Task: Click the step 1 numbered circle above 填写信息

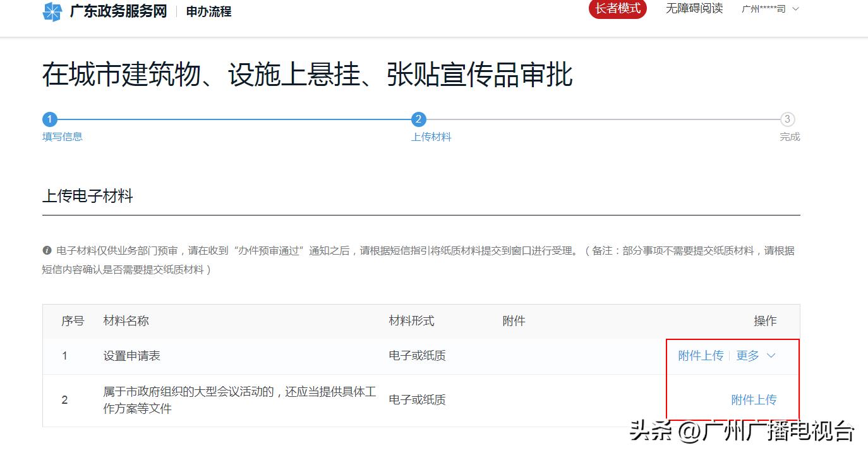Action: tap(49, 119)
